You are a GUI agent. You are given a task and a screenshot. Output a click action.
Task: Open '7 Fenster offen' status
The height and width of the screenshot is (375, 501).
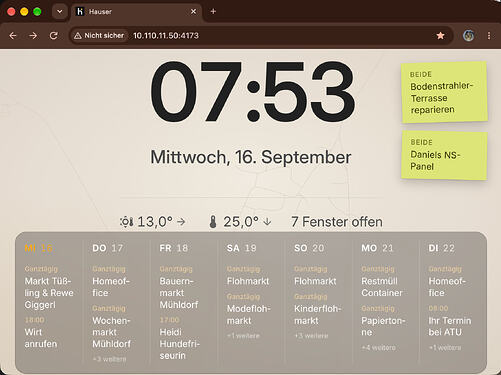337,222
